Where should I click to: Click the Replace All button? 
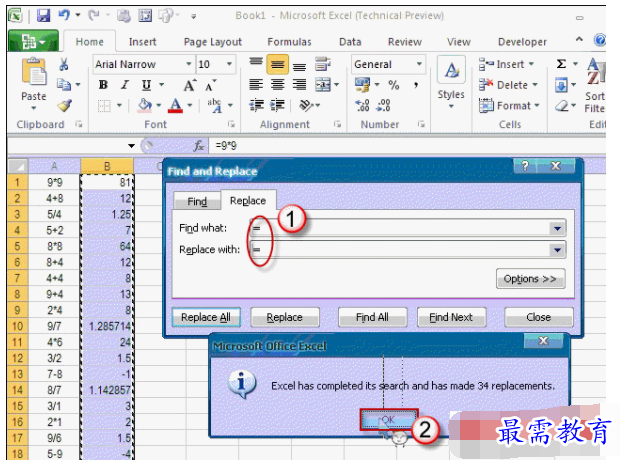click(x=206, y=317)
